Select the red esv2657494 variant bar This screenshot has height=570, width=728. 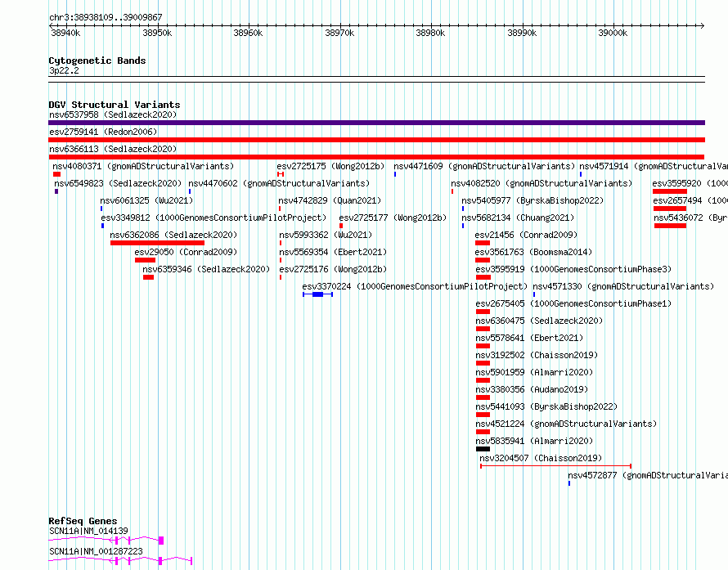pyautogui.click(x=669, y=209)
